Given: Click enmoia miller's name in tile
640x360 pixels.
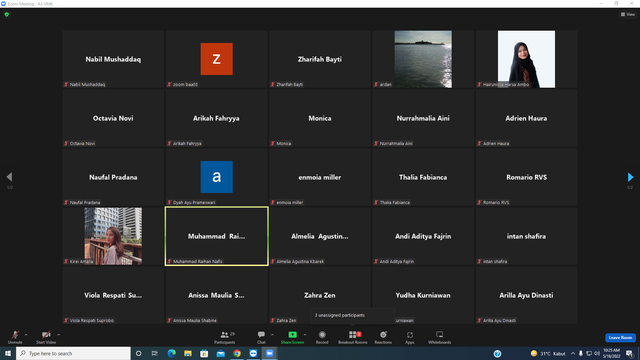Looking at the screenshot, I should [x=320, y=177].
